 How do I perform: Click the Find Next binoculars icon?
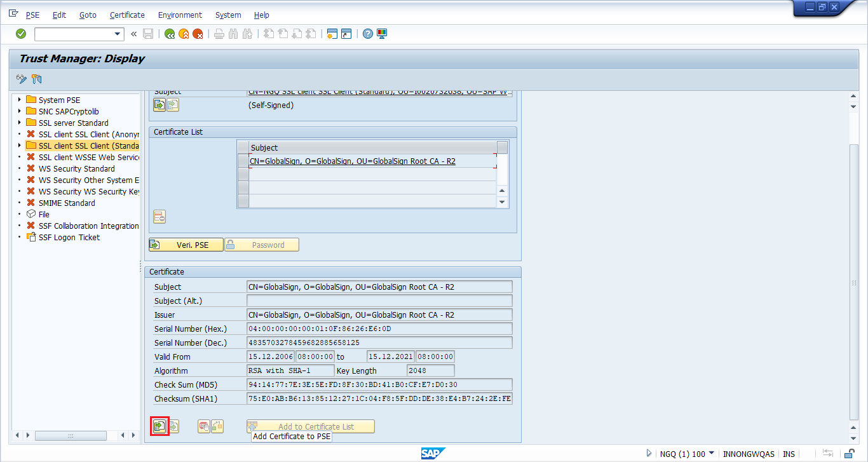tap(247, 34)
